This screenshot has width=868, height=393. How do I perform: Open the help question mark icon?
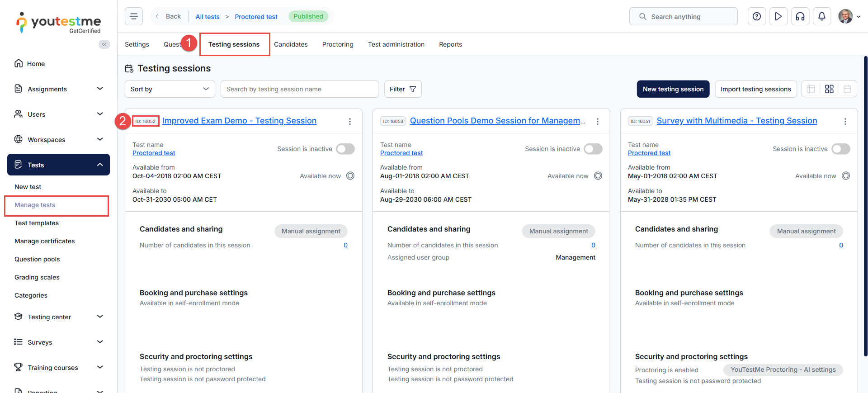[756, 16]
